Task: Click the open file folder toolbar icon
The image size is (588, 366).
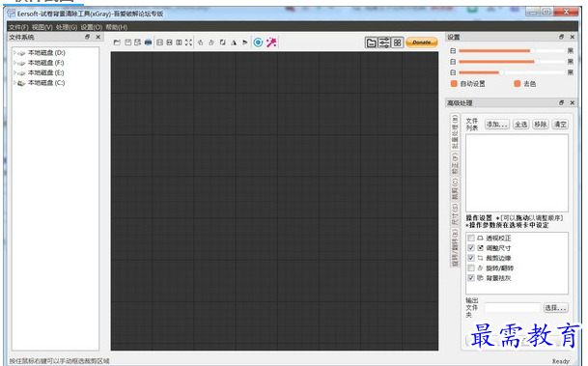Action: [x=117, y=42]
